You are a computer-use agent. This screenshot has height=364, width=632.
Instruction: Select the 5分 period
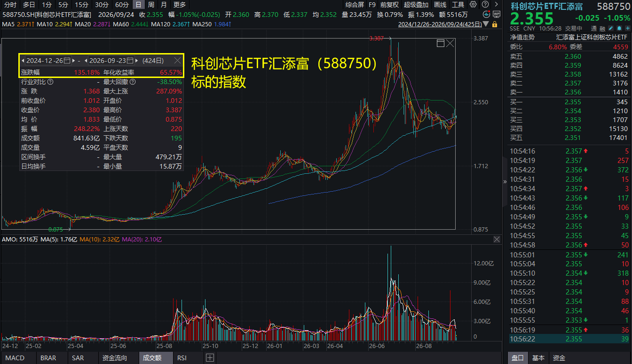coord(63,5)
